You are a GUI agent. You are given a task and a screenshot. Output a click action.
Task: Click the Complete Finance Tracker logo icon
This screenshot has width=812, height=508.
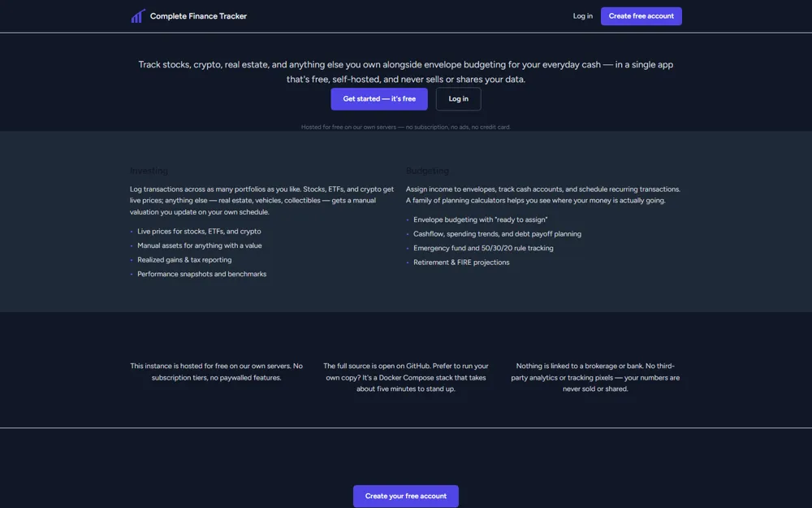tap(138, 16)
